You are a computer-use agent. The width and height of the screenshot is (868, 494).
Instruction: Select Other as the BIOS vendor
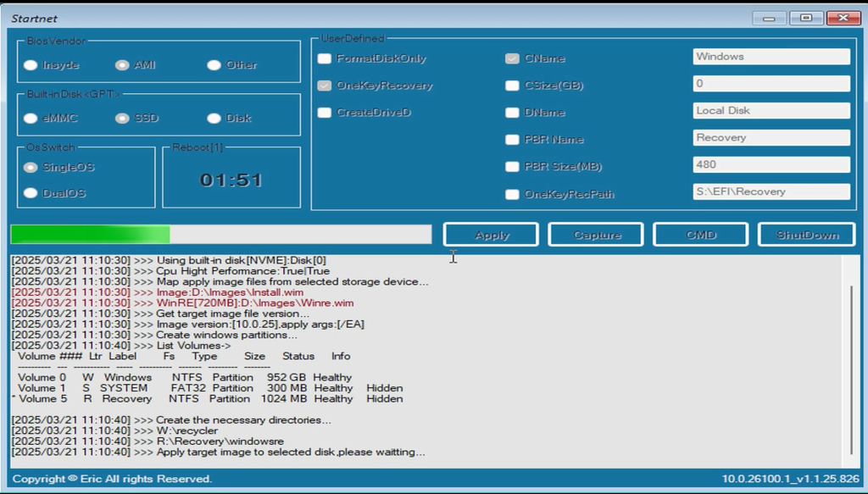point(214,65)
